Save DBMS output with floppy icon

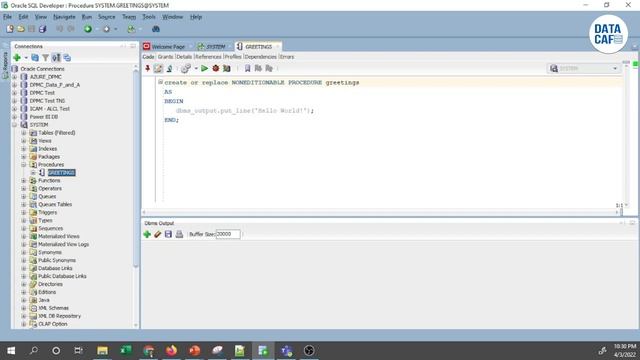[168, 234]
